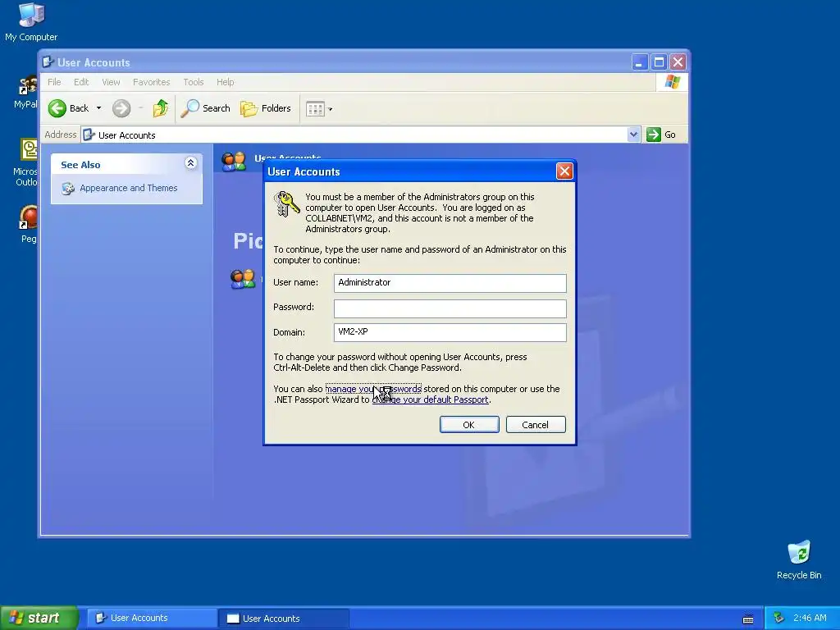Open the Favorites menu
The height and width of the screenshot is (630, 840).
[151, 82]
